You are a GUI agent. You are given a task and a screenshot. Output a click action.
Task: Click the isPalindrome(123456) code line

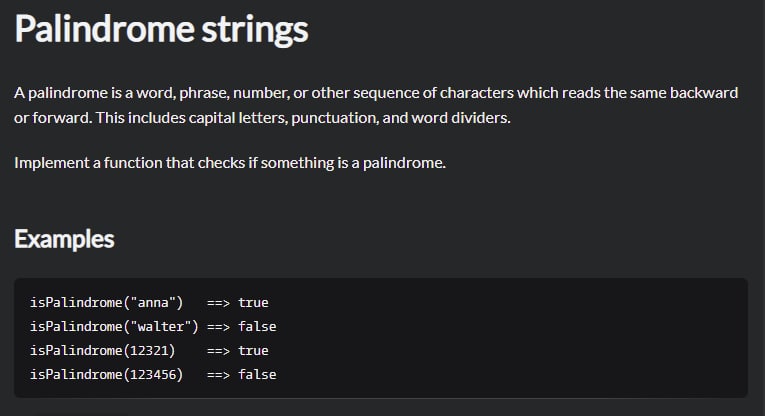(x=153, y=375)
